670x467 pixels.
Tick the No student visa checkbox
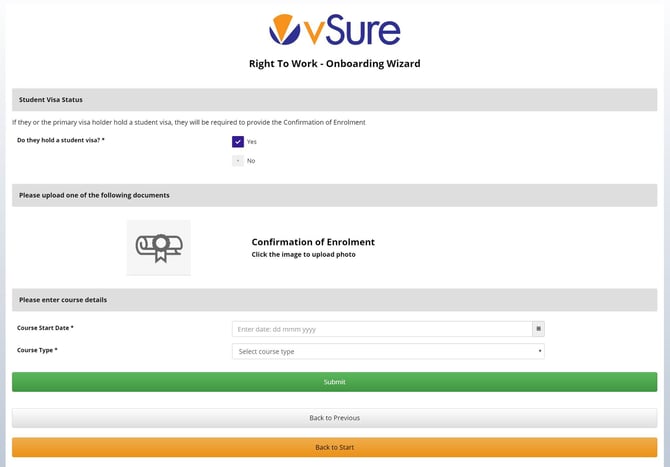coord(237,160)
